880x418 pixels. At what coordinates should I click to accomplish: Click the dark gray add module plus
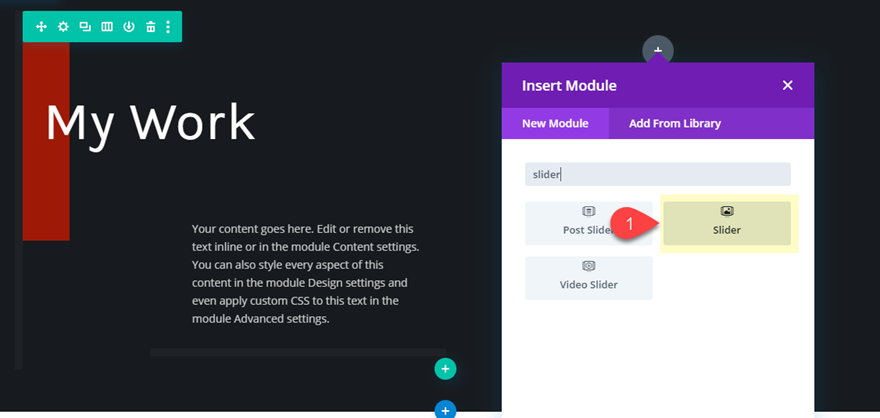pyautogui.click(x=658, y=49)
